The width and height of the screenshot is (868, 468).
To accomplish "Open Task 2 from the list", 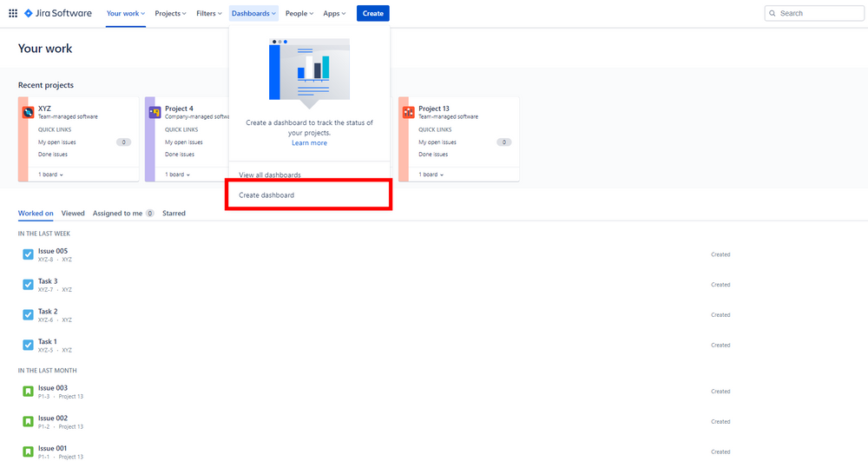I will click(48, 311).
